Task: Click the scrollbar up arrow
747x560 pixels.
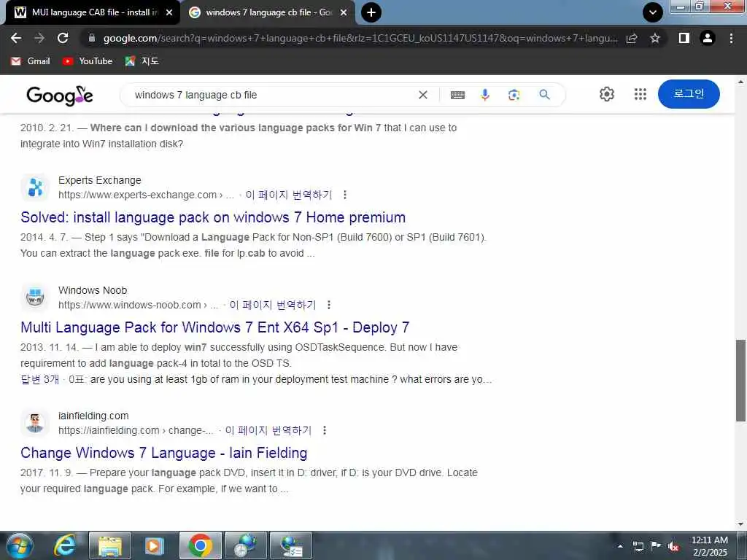Action: tap(740, 82)
